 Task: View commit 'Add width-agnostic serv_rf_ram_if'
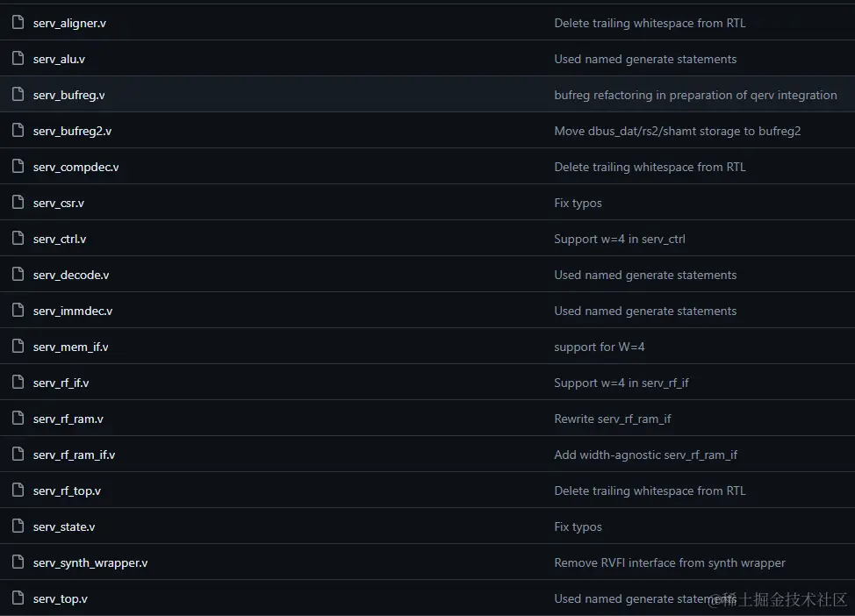tap(645, 455)
